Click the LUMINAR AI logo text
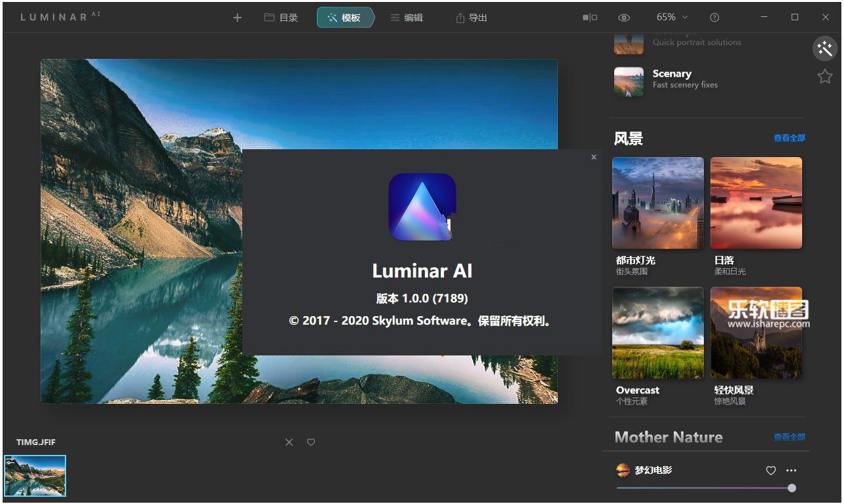 (61, 17)
